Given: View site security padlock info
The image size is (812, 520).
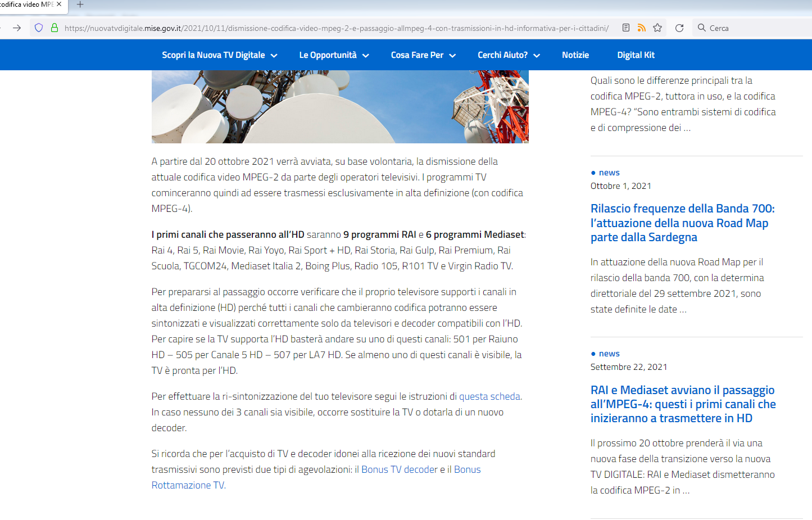Looking at the screenshot, I should tap(55, 28).
